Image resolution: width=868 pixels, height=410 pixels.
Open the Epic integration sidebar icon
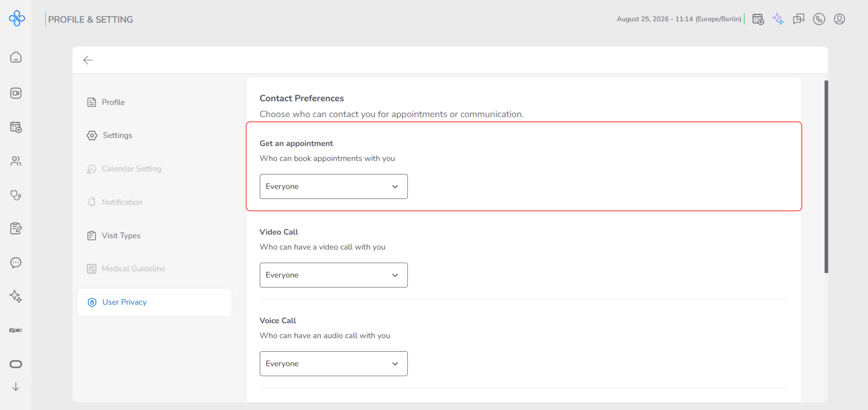click(15, 330)
